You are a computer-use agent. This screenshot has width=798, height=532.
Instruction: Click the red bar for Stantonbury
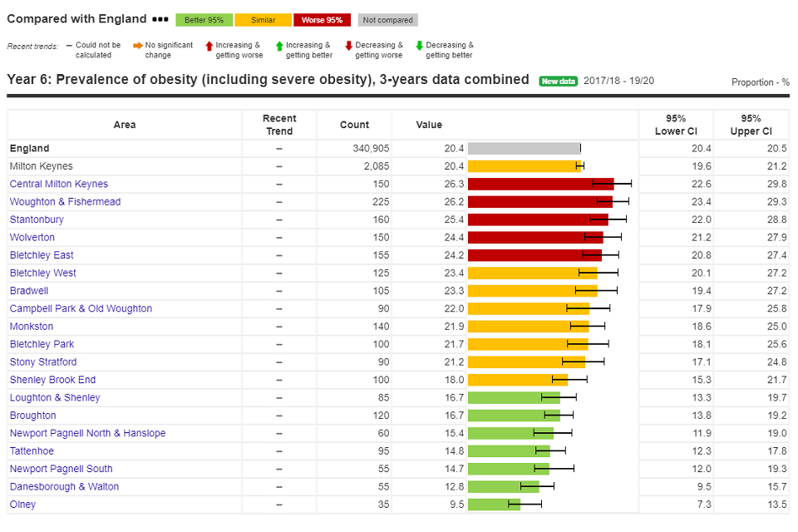pyautogui.click(x=537, y=219)
